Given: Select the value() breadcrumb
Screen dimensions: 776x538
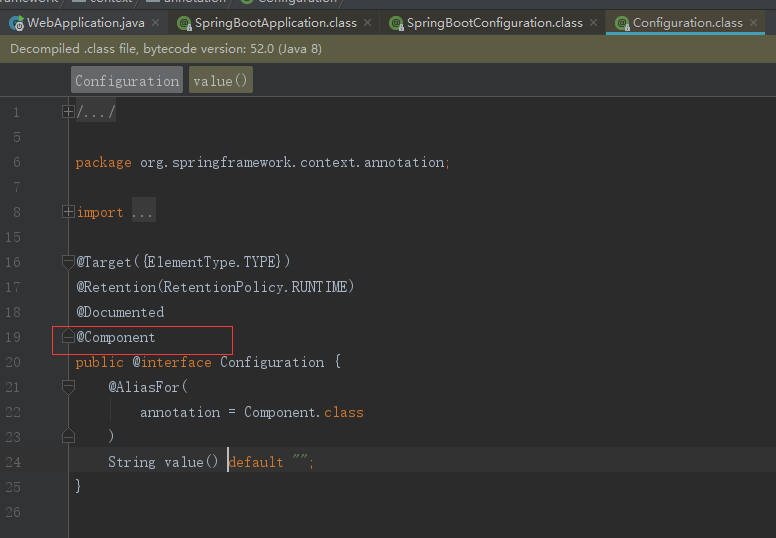Looking at the screenshot, I should (x=220, y=80).
